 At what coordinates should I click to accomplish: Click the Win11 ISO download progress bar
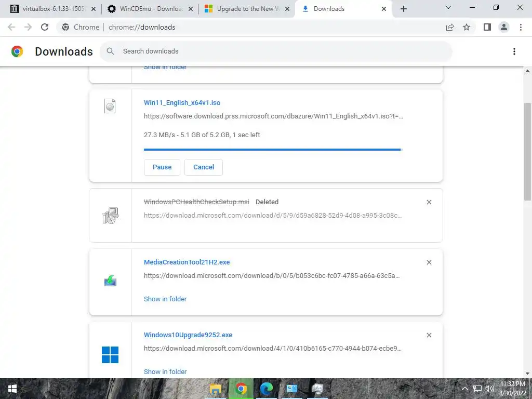tap(273, 149)
